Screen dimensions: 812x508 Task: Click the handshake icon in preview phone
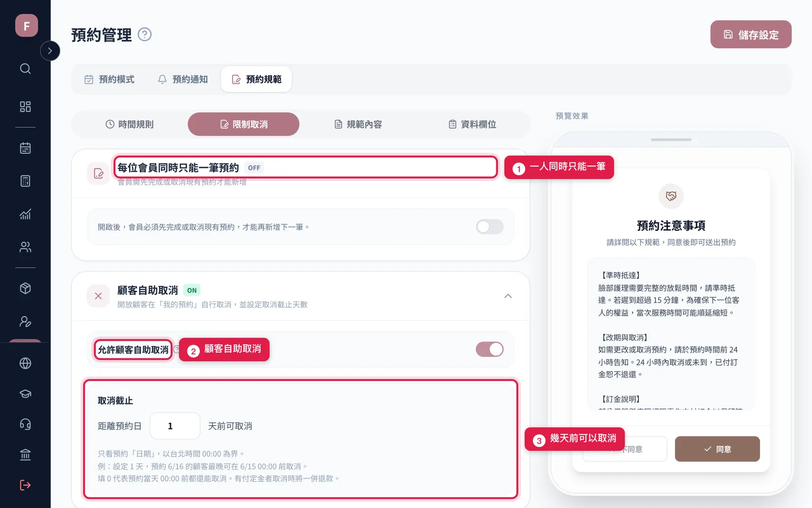(x=671, y=196)
